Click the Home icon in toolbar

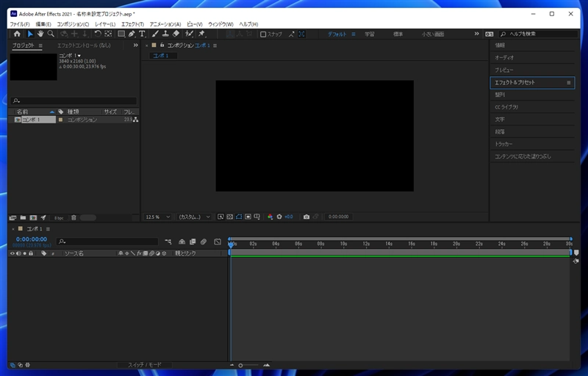tap(17, 34)
